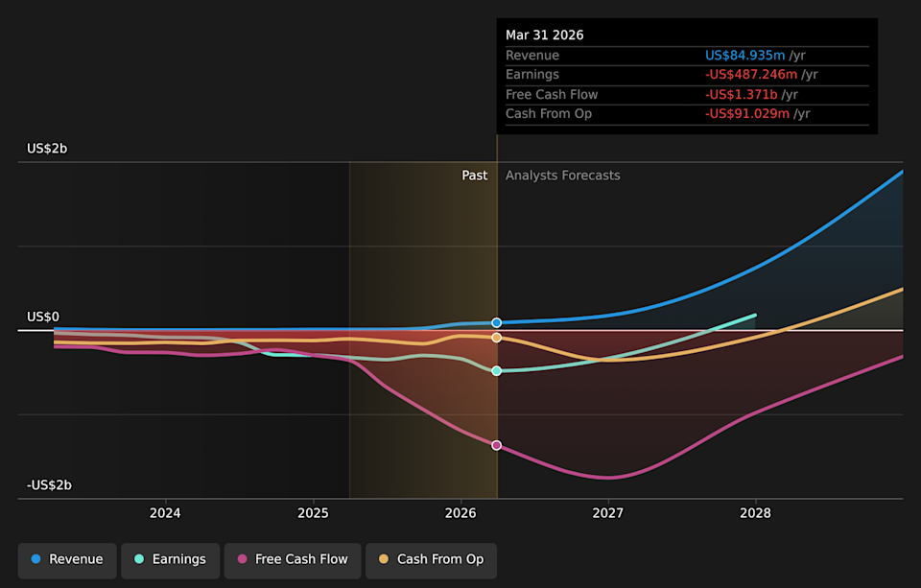Click the US$0 y-axis label
The width and height of the screenshot is (921, 588).
point(43,318)
